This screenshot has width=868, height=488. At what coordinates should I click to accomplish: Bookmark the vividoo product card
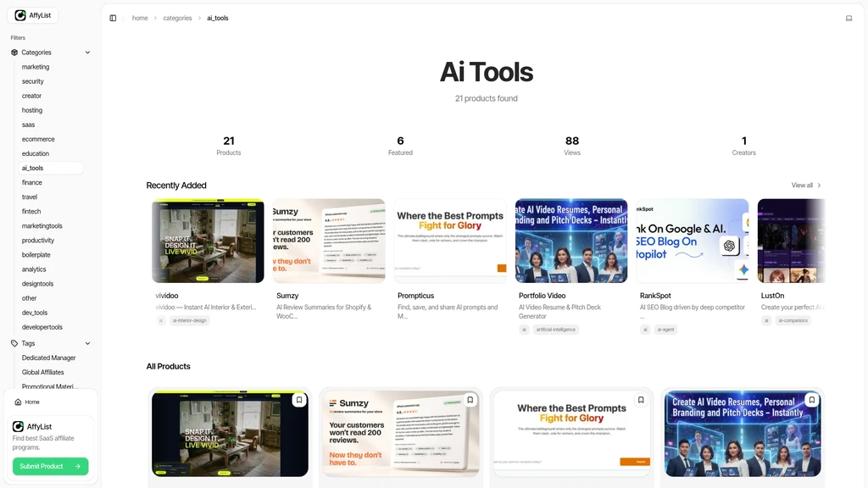pos(299,400)
